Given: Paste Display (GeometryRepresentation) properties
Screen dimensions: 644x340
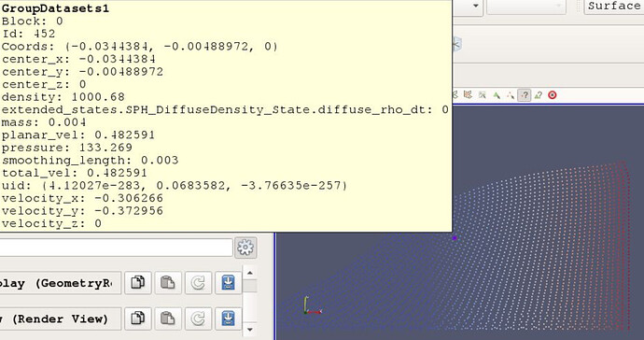Looking at the screenshot, I should [168, 283].
